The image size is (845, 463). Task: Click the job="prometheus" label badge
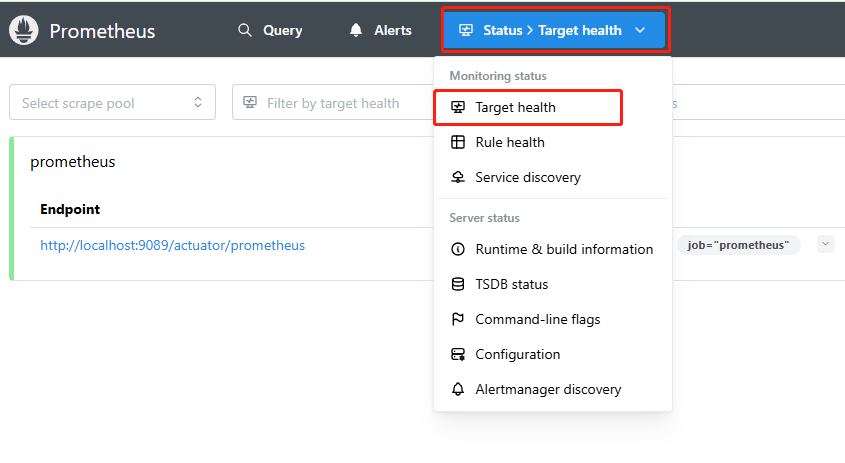tap(739, 245)
